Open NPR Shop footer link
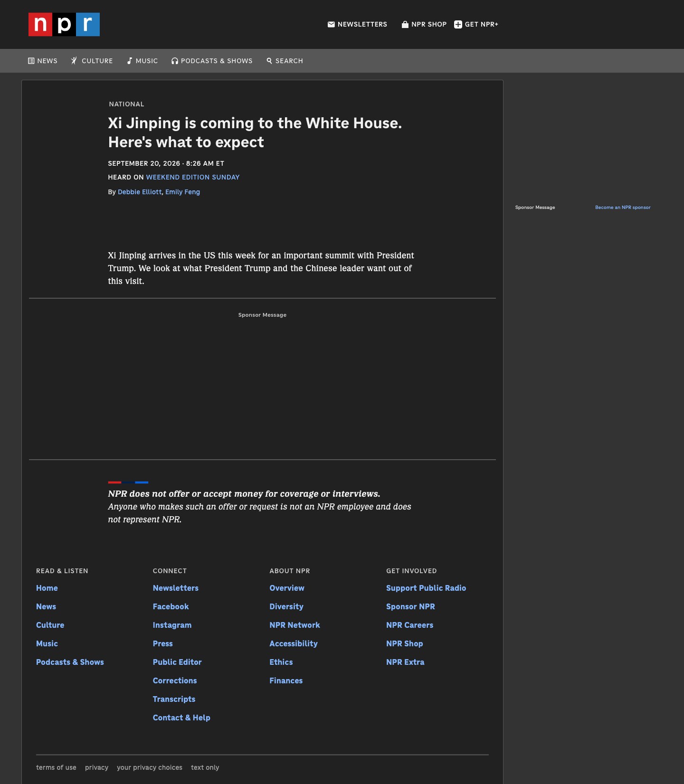The image size is (684, 784). point(404,643)
